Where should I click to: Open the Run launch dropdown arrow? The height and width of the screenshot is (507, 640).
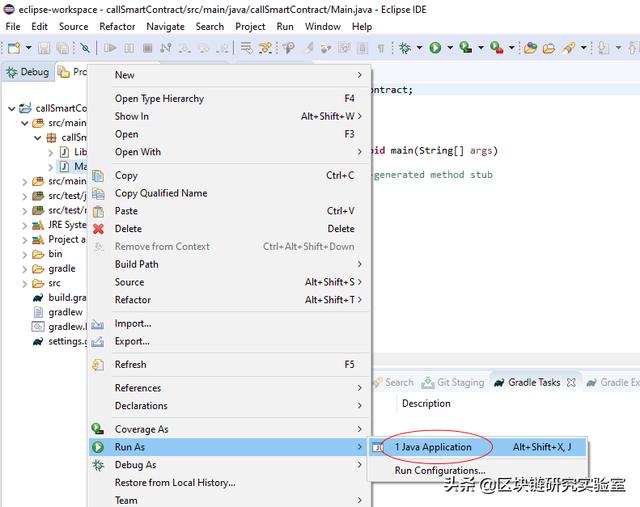pos(450,48)
